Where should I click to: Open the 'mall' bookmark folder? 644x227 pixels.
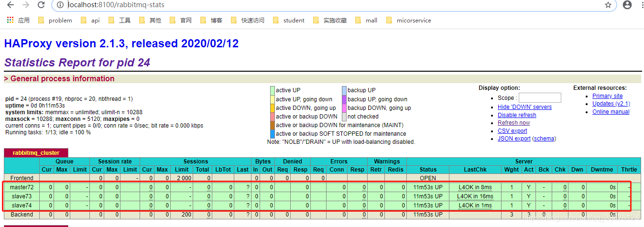366,20
